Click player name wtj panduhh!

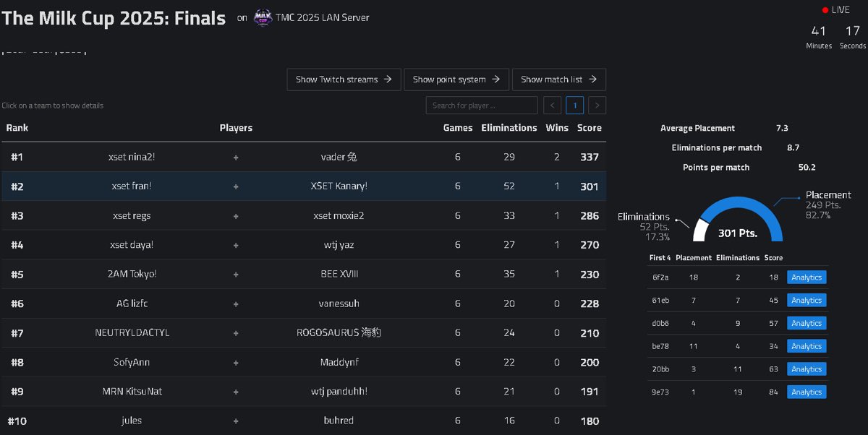tap(339, 392)
